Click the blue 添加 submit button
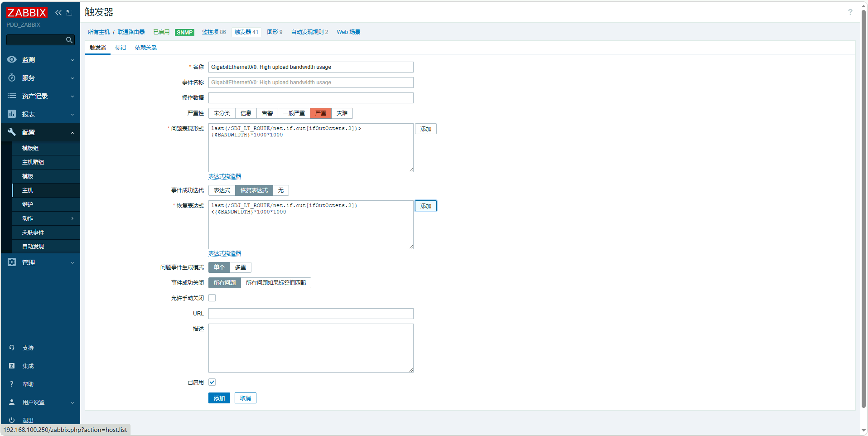The height and width of the screenshot is (436, 868). click(219, 398)
